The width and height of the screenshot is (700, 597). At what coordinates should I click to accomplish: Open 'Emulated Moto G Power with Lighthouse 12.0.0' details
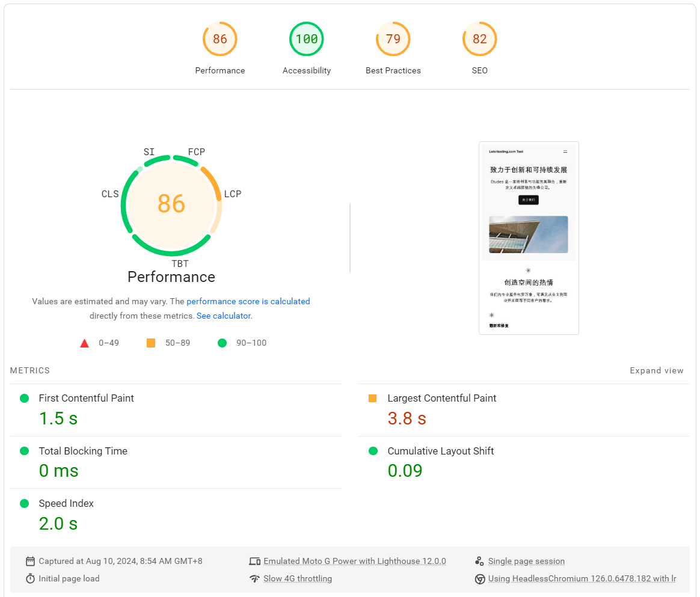point(354,562)
